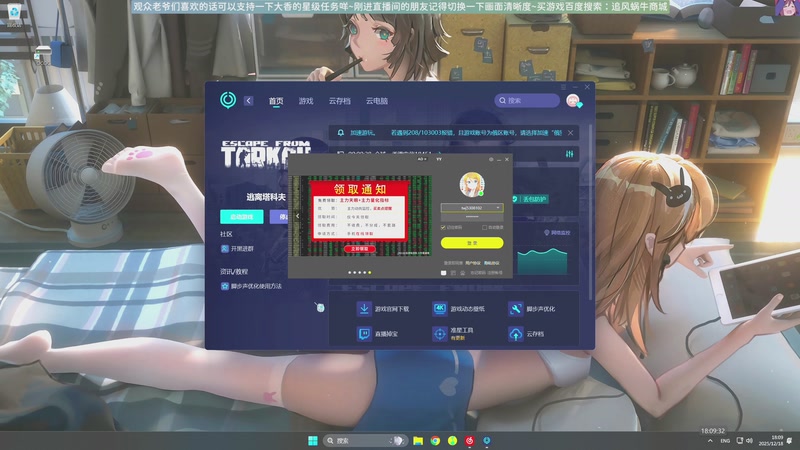Viewport: 800px width, 450px height.
Task: Toggle the auto login checkbox
Action: [485, 228]
